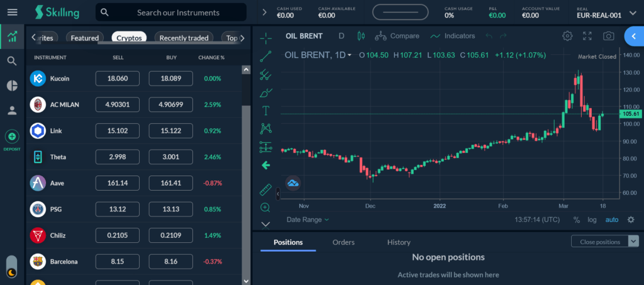Open the Indicators menu

(452, 36)
